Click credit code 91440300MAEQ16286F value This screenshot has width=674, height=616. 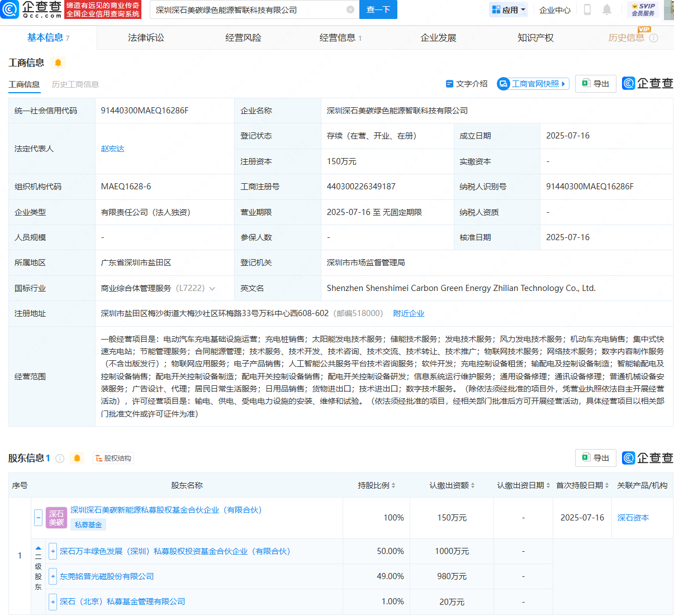pos(145,111)
